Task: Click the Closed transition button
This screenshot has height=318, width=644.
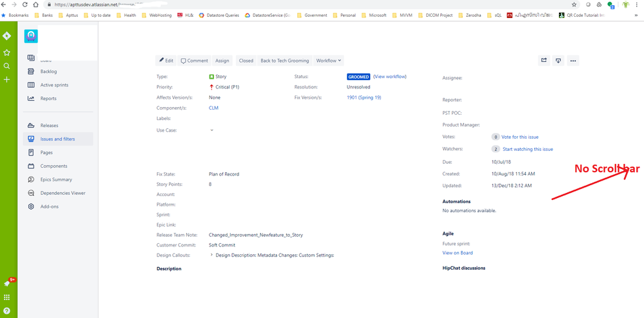Action: [246, 61]
